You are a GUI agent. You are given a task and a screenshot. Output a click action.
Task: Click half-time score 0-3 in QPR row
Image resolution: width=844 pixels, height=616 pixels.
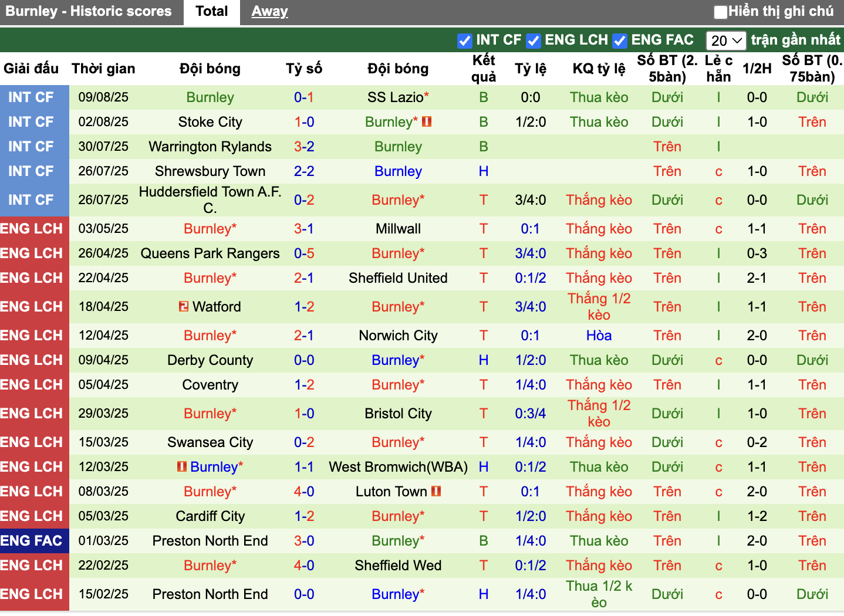pyautogui.click(x=757, y=253)
